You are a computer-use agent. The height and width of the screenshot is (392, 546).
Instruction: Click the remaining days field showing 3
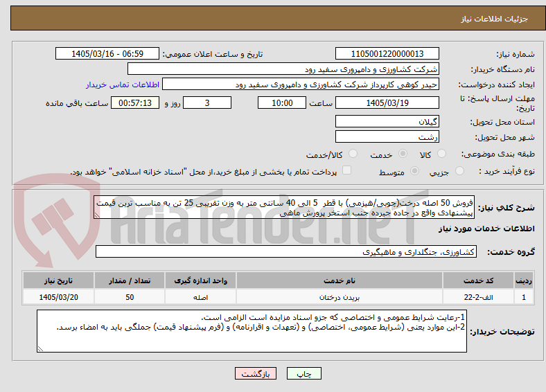[x=207, y=103]
